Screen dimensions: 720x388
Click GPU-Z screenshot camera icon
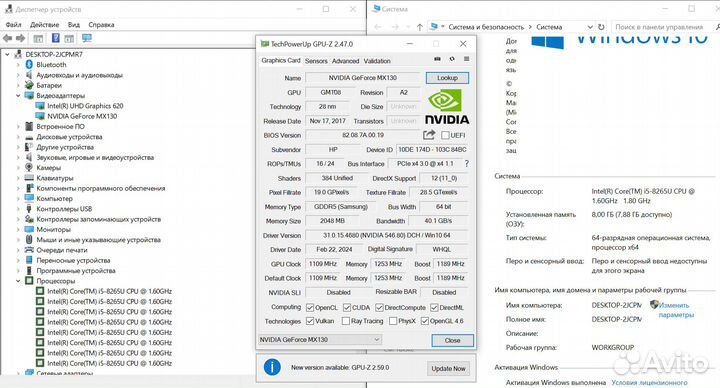[437, 59]
